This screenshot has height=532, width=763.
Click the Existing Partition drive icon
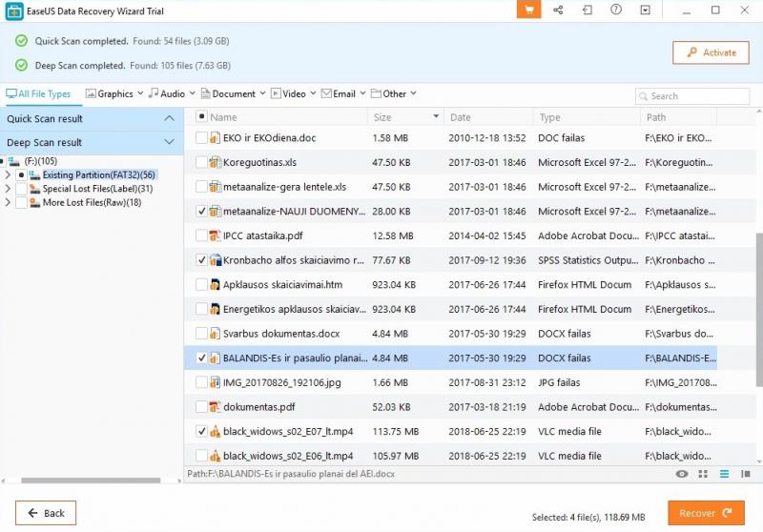34,174
